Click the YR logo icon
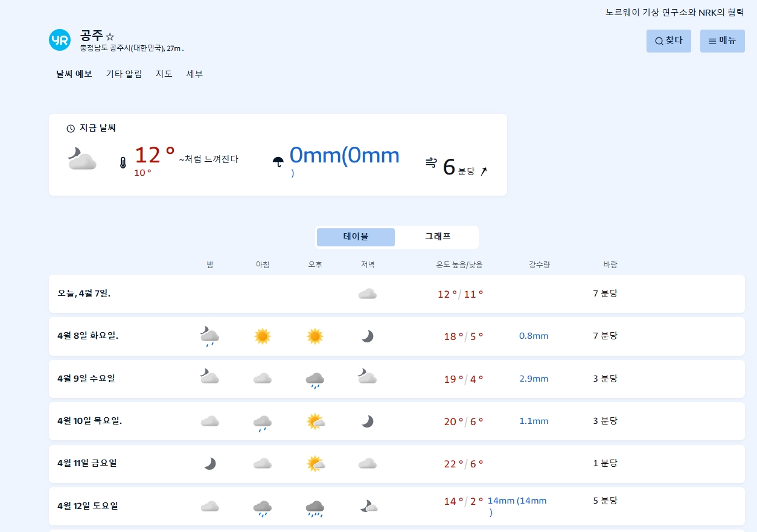 pos(60,40)
